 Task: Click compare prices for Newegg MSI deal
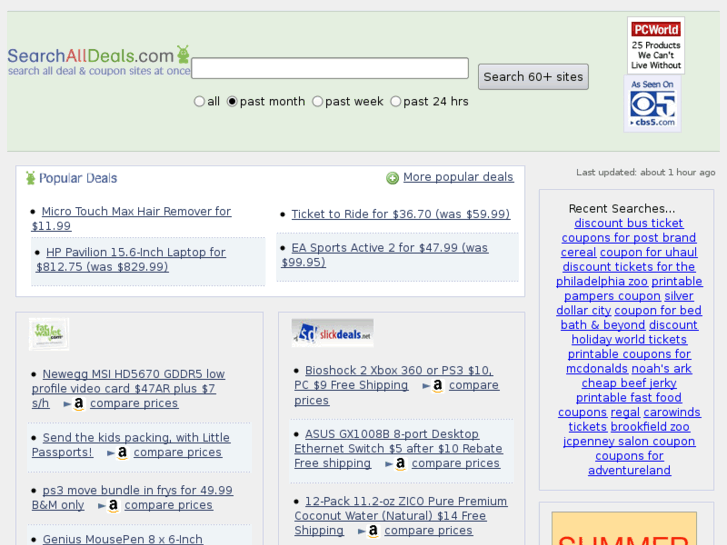coord(134,404)
